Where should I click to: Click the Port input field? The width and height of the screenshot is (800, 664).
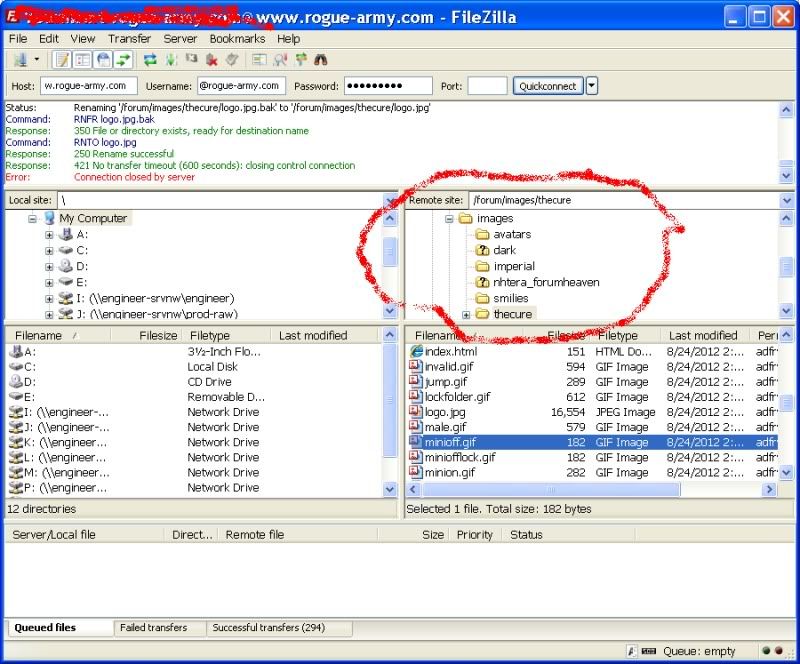[x=487, y=86]
